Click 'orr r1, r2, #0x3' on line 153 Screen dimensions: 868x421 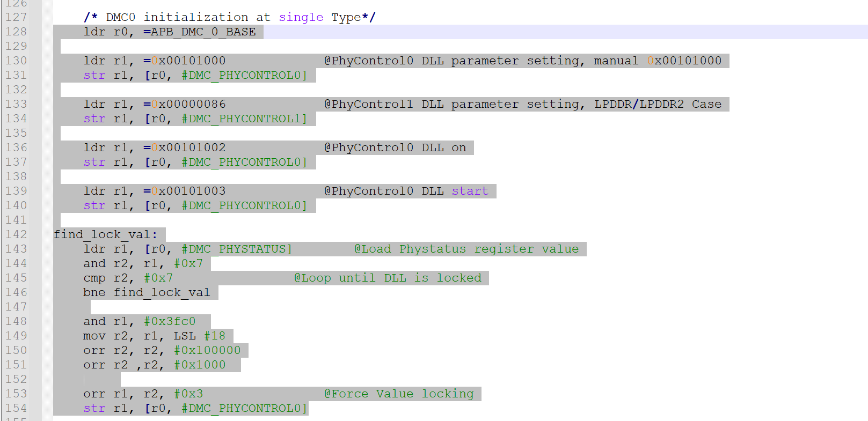point(143,394)
